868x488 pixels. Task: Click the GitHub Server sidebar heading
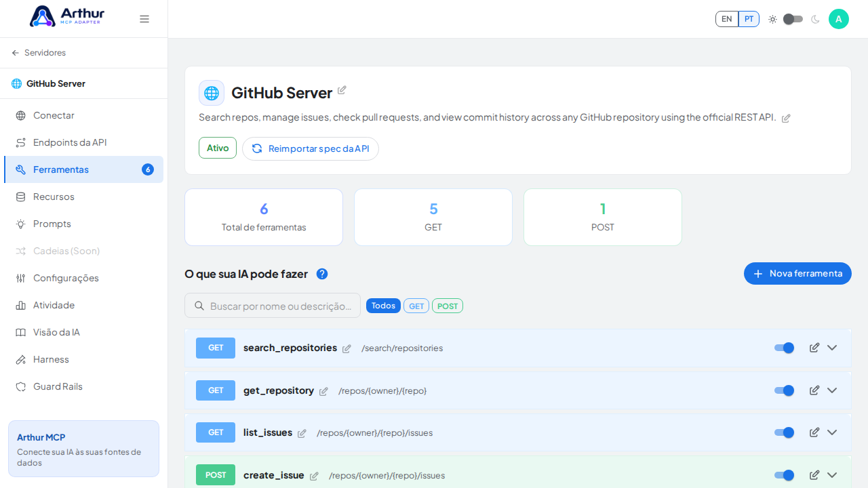pyautogui.click(x=56, y=83)
